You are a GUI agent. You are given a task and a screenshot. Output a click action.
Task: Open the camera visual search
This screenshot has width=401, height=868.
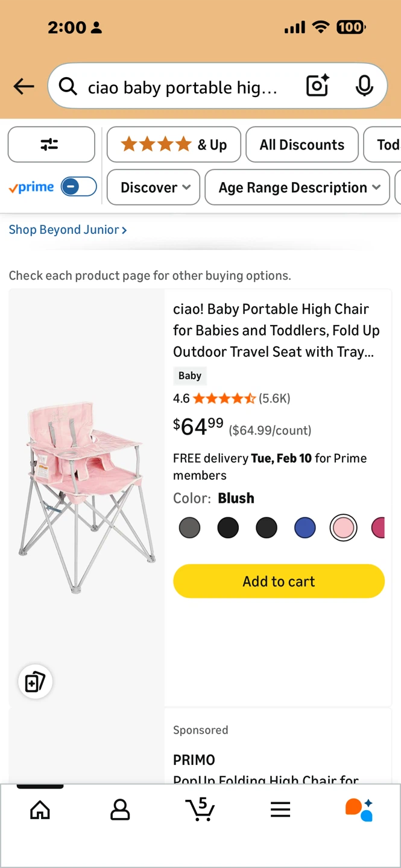[x=317, y=86]
